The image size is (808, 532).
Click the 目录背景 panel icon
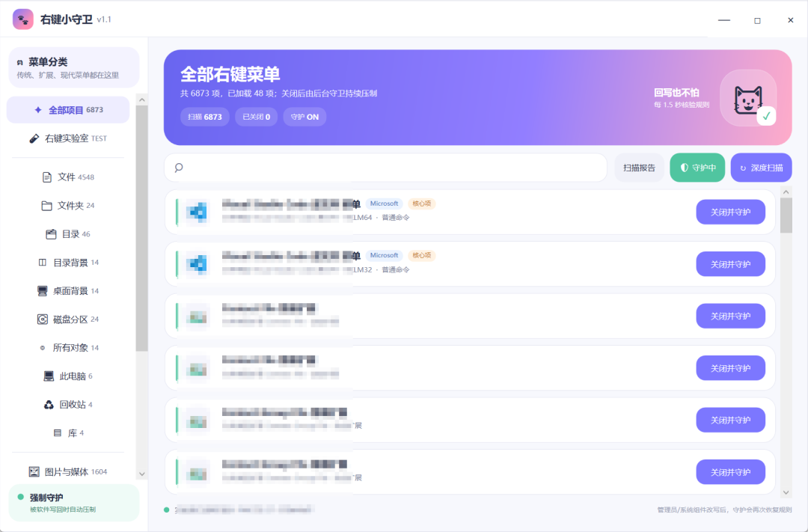pyautogui.click(x=43, y=263)
